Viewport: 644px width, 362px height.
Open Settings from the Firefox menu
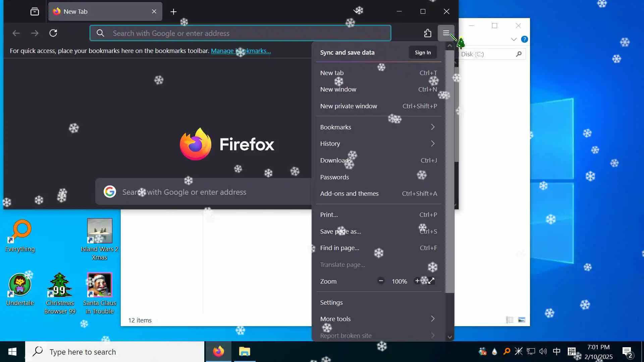(x=331, y=302)
